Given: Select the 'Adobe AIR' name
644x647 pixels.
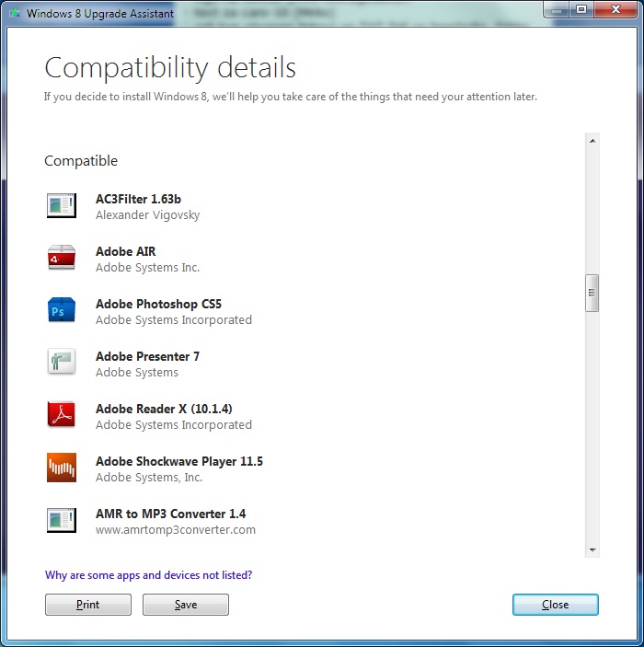Looking at the screenshot, I should click(126, 251).
